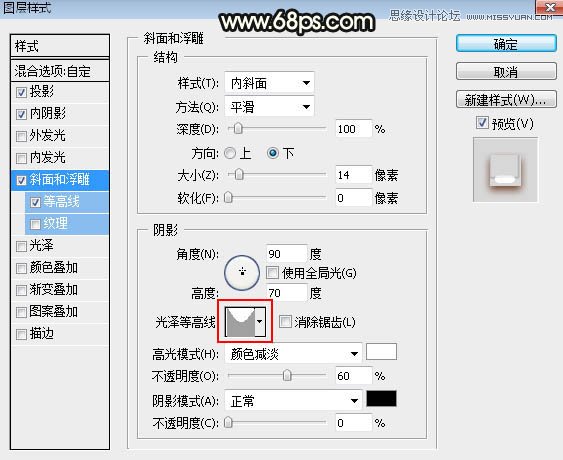
Task: Click the highlight 不透明度 slider handle
Action: coord(287,376)
